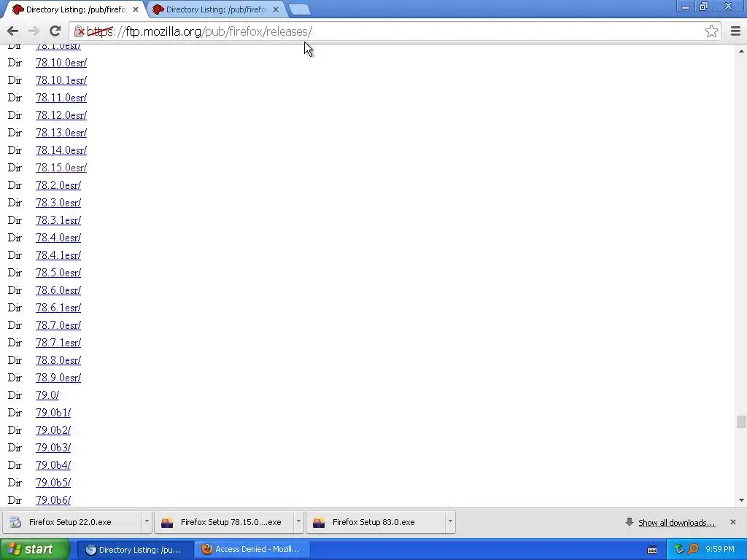Open the 78.5.0esr/ directory

[58, 273]
